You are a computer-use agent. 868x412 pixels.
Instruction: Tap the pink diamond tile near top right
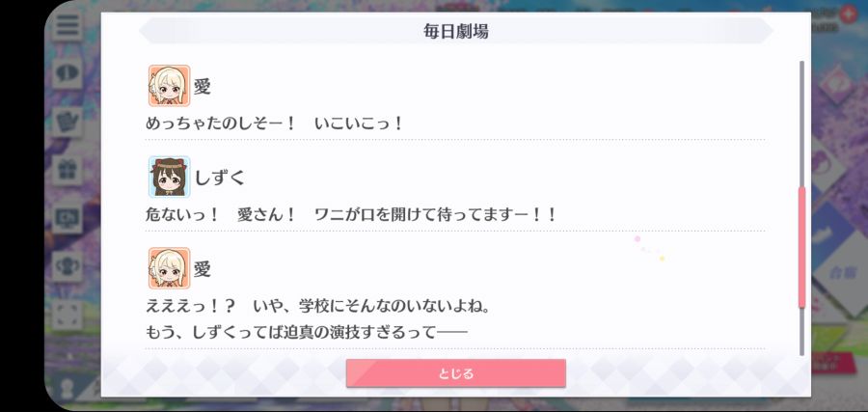(x=837, y=83)
